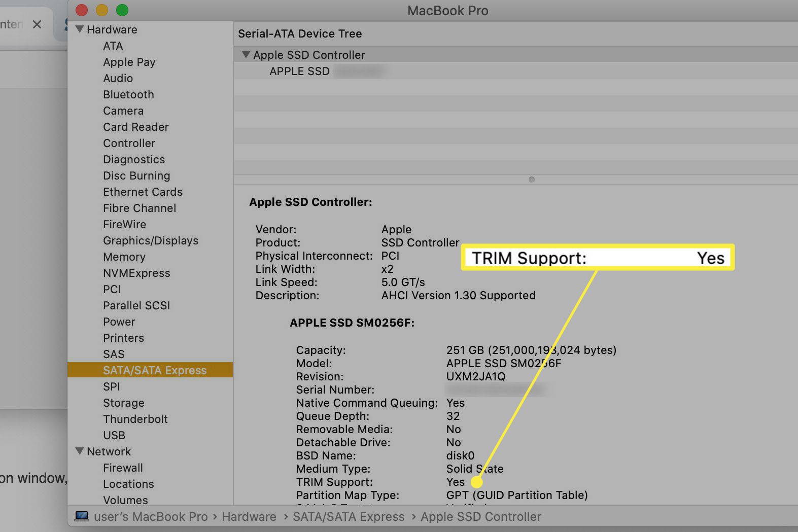Select NVMExpress in the sidebar
The image size is (798, 532).
pos(136,273)
